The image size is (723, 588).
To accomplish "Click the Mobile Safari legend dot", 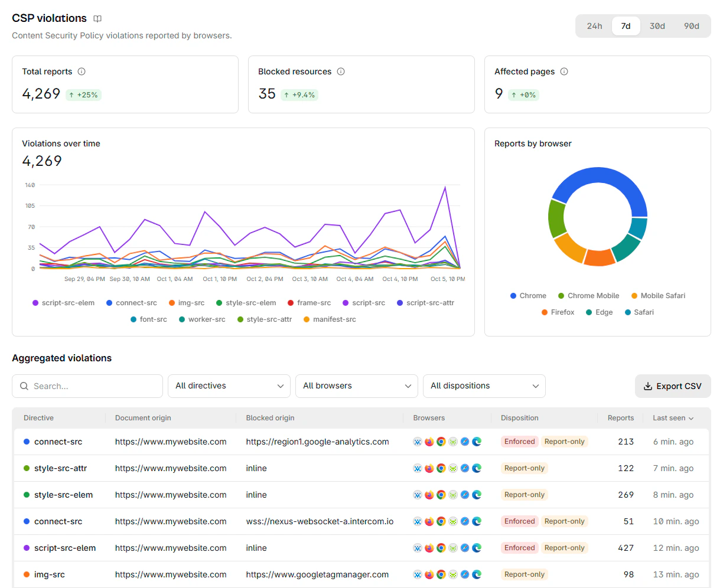I will click(634, 296).
